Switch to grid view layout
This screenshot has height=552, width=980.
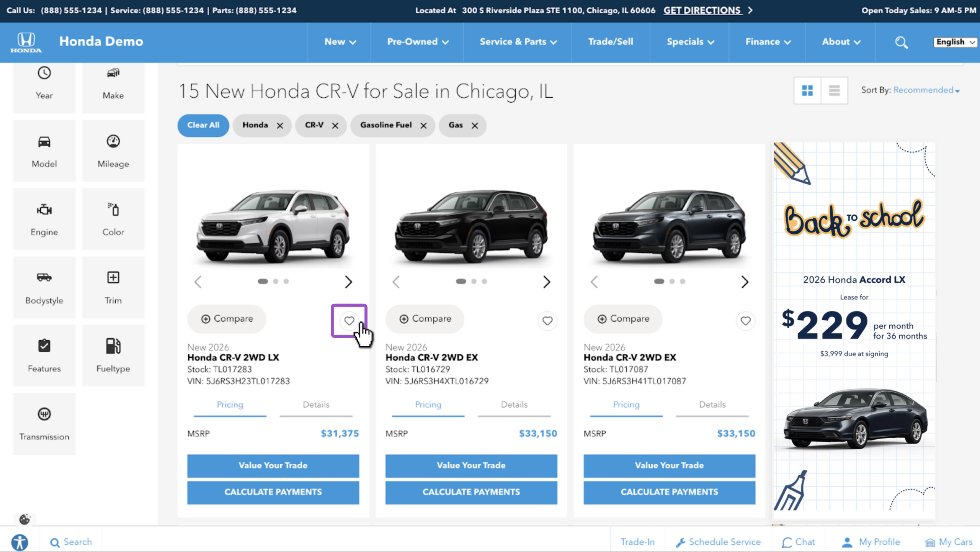807,90
